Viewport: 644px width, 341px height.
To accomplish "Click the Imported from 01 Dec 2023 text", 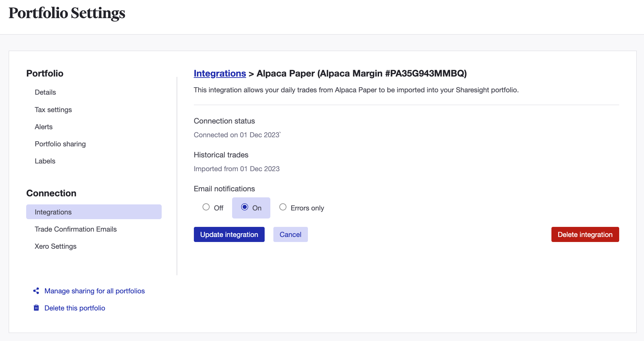I will (x=237, y=169).
